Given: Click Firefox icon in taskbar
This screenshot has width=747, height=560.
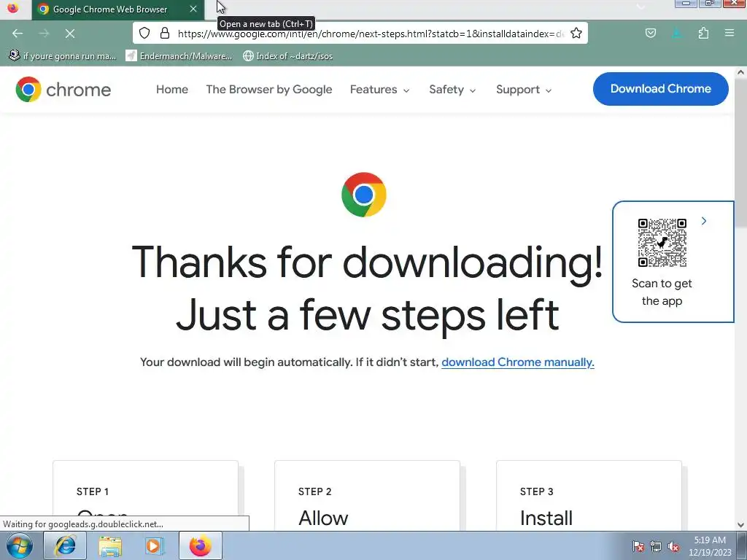Looking at the screenshot, I should [x=200, y=545].
